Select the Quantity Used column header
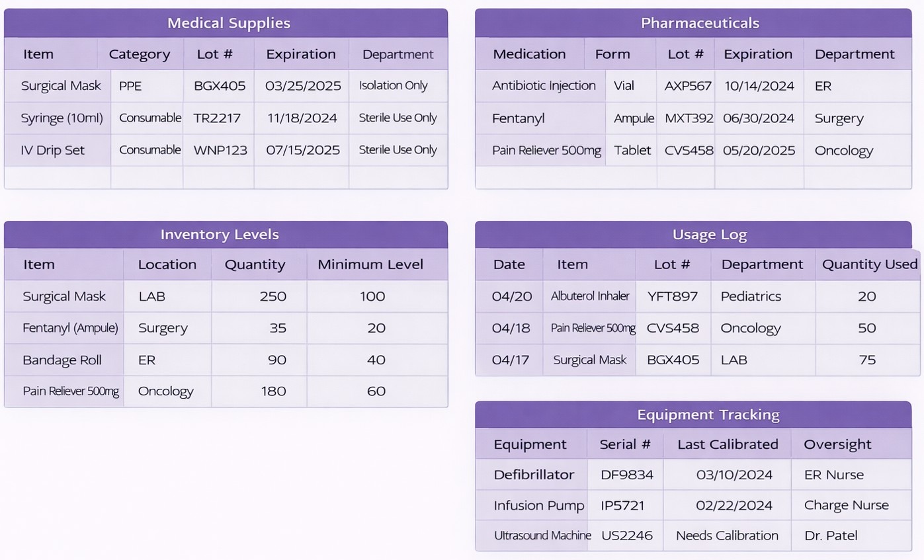The width and height of the screenshot is (924, 560). pos(870,264)
